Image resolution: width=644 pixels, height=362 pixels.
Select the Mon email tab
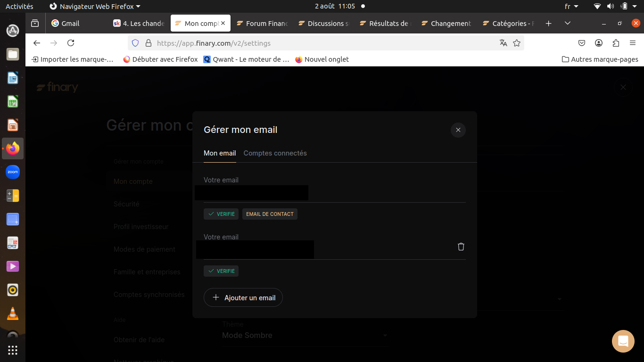point(220,153)
